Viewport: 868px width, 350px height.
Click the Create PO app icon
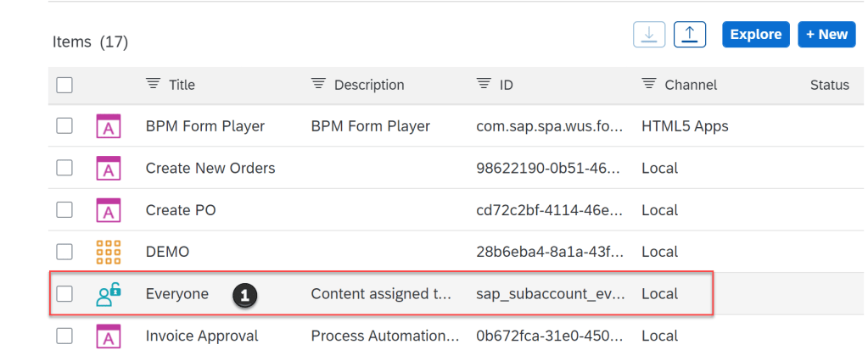[109, 210]
